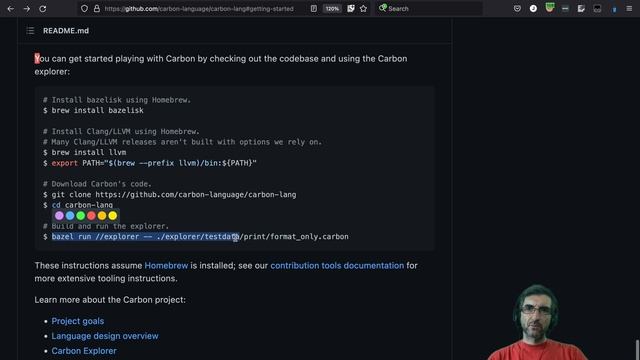Click the export PATH command line
The width and height of the screenshot is (640, 360).
(x=150, y=163)
